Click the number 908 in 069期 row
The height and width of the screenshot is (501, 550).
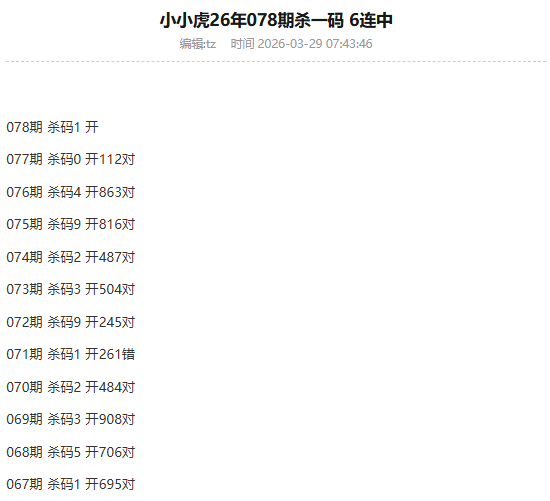110,419
